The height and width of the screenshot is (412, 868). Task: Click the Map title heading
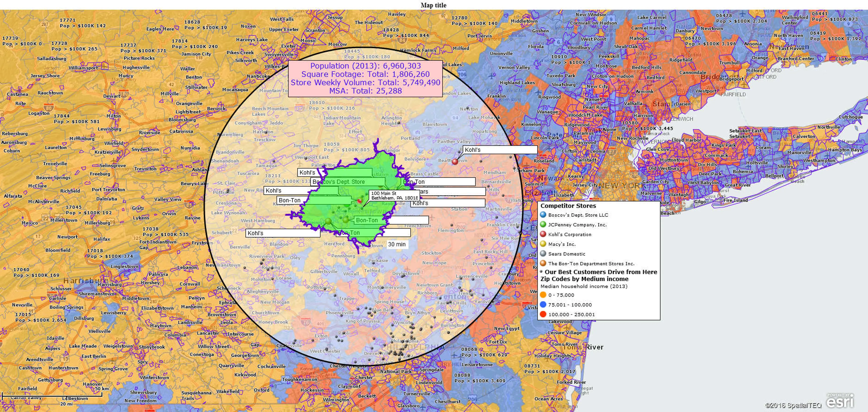pos(433,5)
